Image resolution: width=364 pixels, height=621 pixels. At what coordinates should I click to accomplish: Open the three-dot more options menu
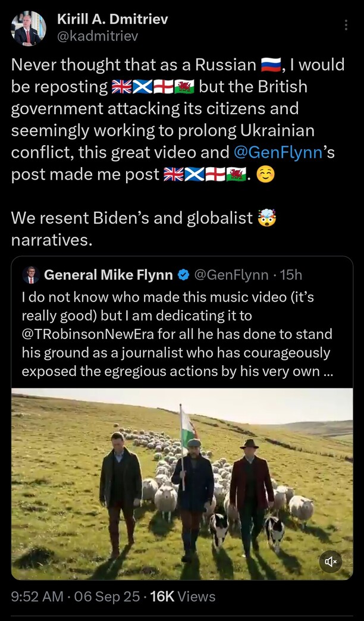(346, 25)
